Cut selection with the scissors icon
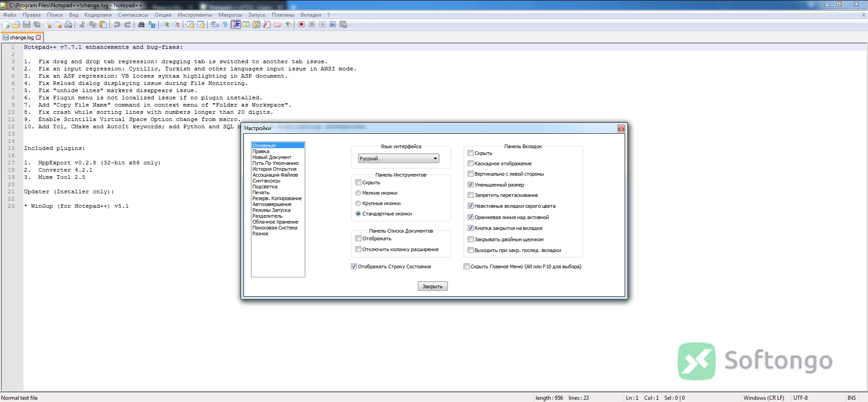 pos(82,25)
